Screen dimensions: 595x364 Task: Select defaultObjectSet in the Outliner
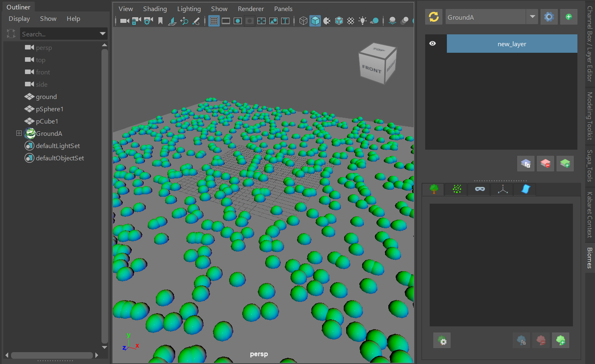[60, 158]
